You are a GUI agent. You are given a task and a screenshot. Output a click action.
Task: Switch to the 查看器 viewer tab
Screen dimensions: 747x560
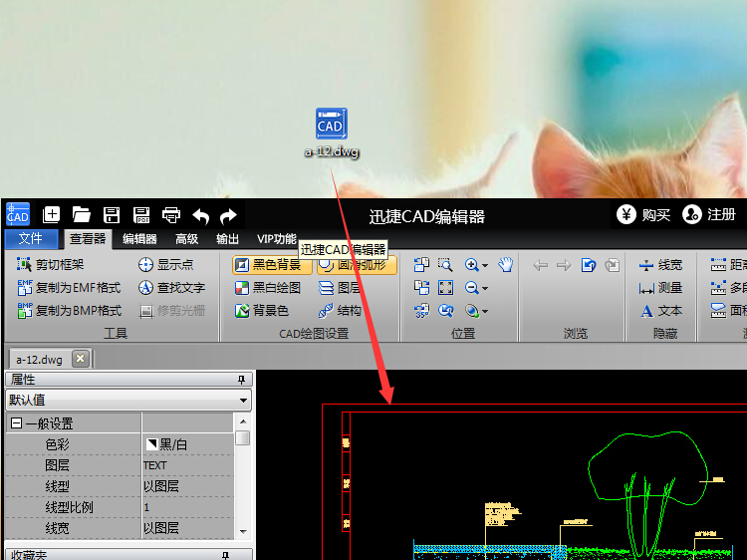pyautogui.click(x=88, y=239)
